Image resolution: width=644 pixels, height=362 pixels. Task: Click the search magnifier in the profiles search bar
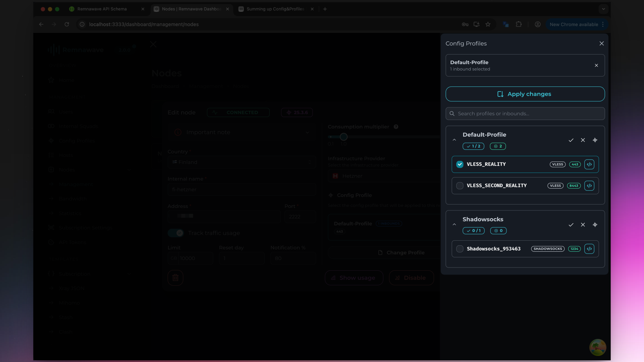[452, 113]
